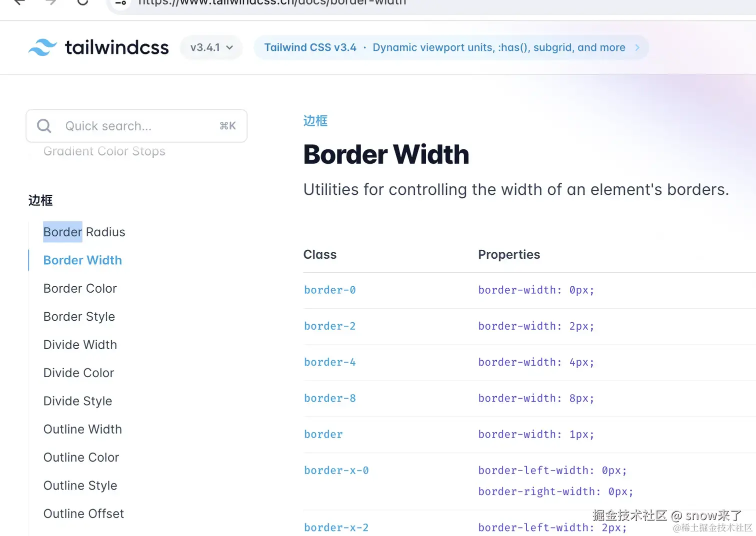Select the border-4 class cell

click(x=330, y=362)
